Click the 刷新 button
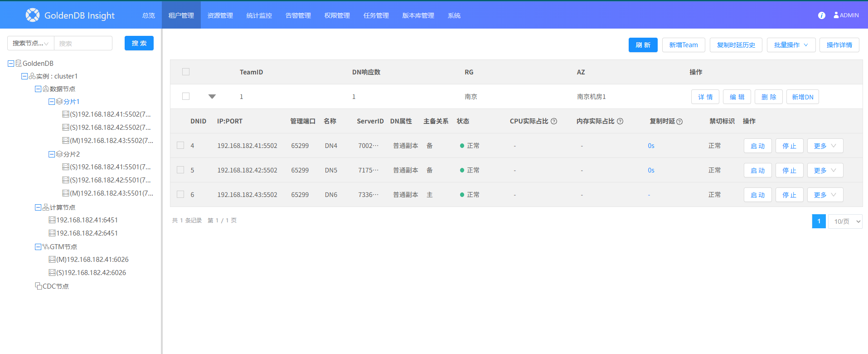 [x=643, y=45]
